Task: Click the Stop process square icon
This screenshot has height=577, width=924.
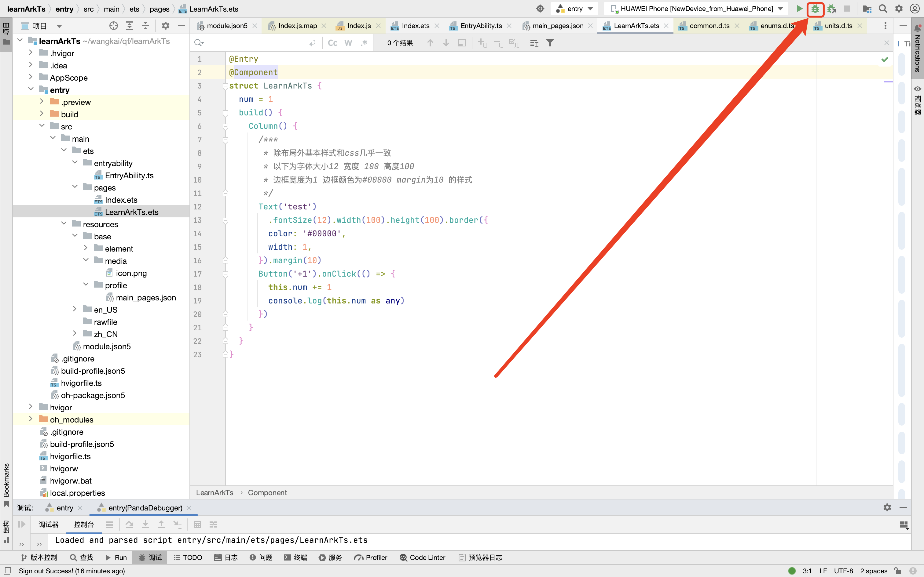Action: [x=847, y=9]
